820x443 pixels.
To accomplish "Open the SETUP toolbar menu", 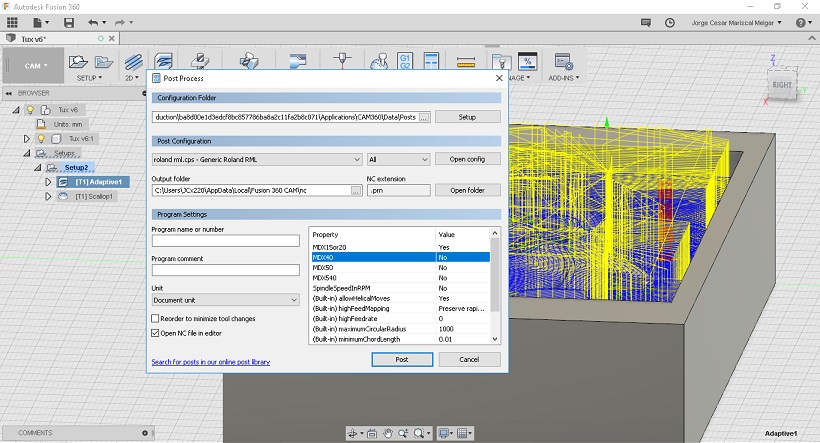I will 90,78.
